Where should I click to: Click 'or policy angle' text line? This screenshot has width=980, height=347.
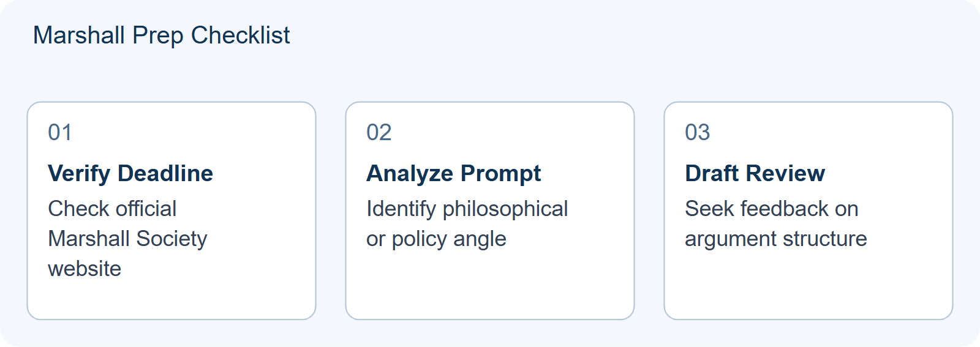pyautogui.click(x=436, y=239)
